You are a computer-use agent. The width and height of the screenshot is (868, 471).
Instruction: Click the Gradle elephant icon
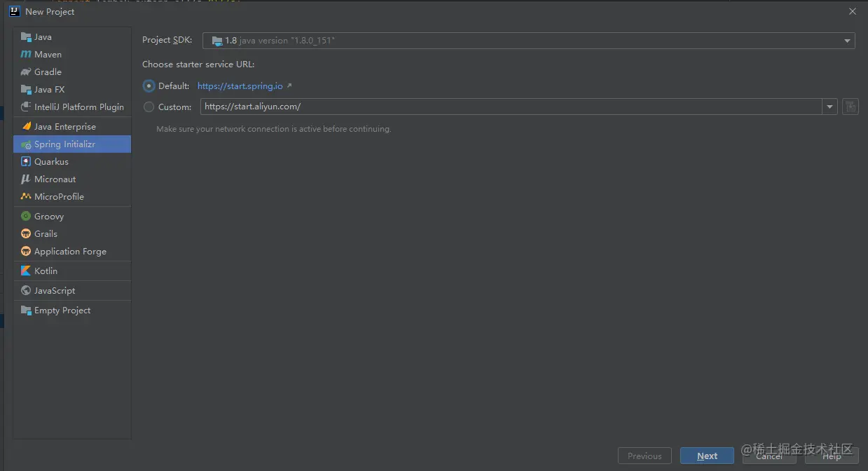coord(26,72)
